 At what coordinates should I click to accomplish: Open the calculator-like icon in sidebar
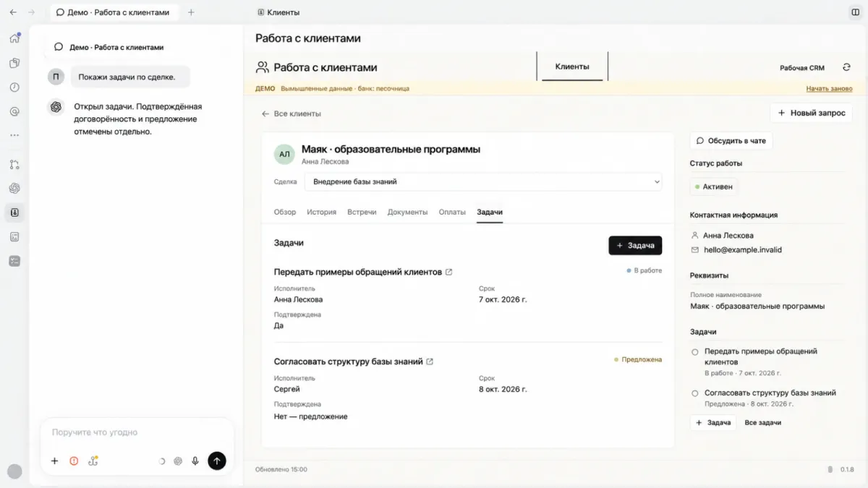(x=14, y=236)
